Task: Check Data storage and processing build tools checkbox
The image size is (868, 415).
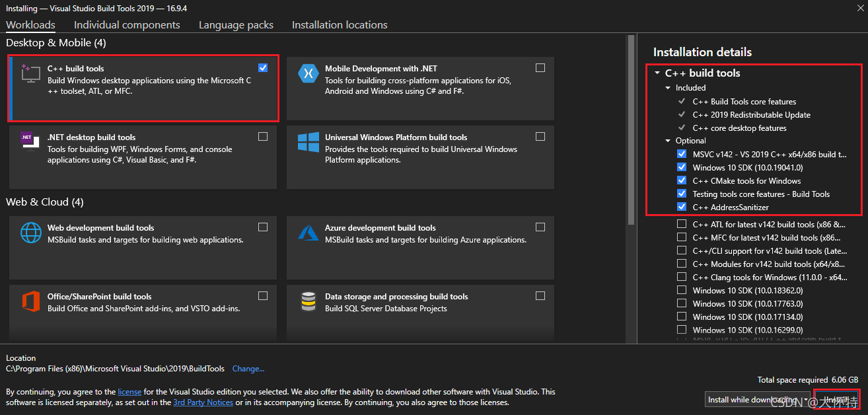Action: point(540,296)
